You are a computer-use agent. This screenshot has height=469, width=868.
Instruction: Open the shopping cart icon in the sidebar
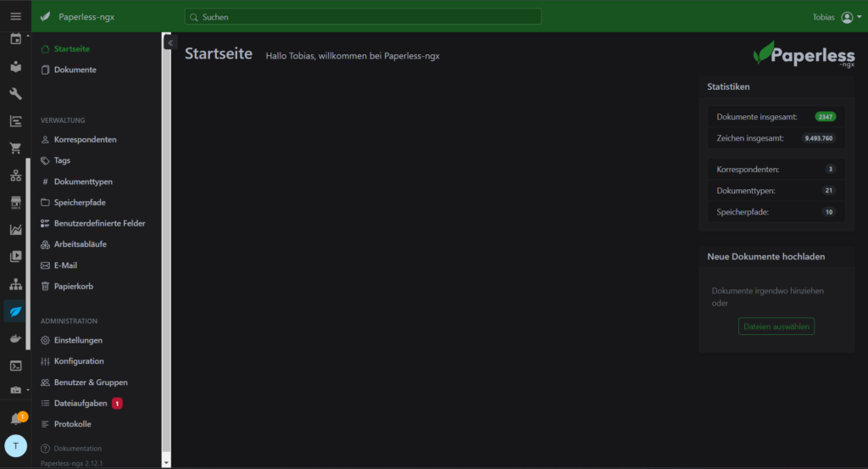pyautogui.click(x=15, y=148)
